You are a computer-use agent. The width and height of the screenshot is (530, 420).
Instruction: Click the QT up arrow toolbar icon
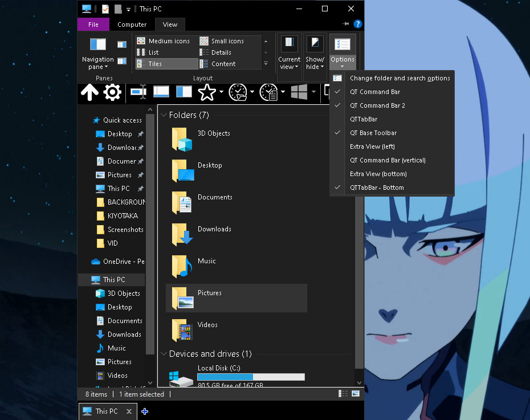click(89, 92)
